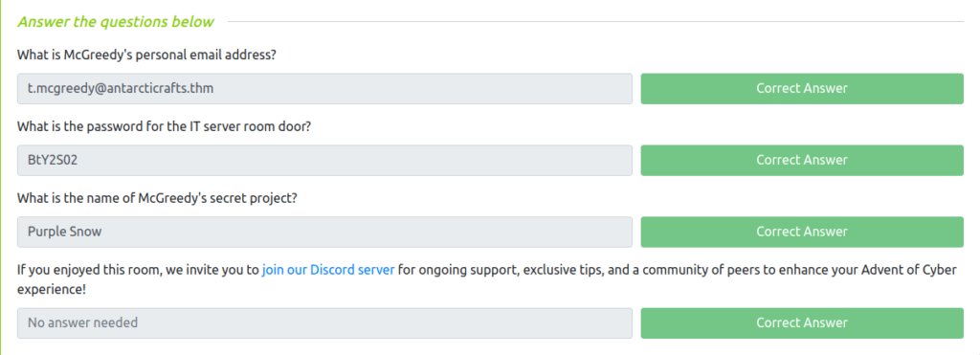Click Correct Answer button for secret project
The width and height of the screenshot is (980, 355).
click(802, 232)
